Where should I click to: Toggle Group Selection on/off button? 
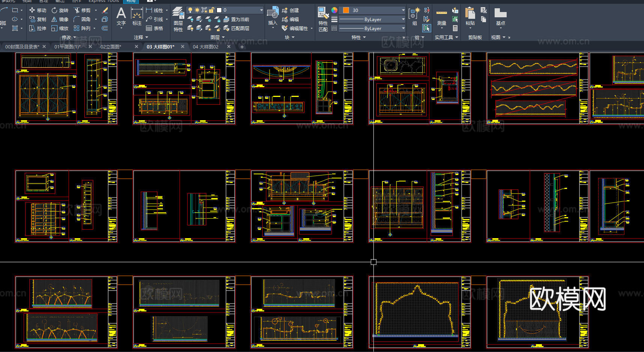coord(426,28)
